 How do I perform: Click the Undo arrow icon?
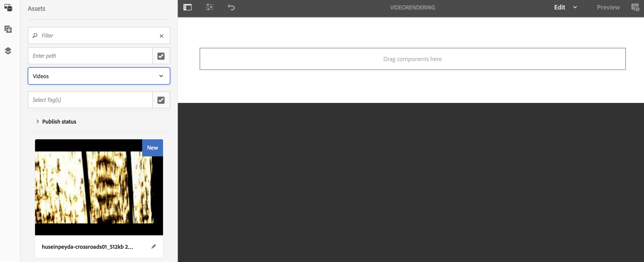[x=231, y=7]
